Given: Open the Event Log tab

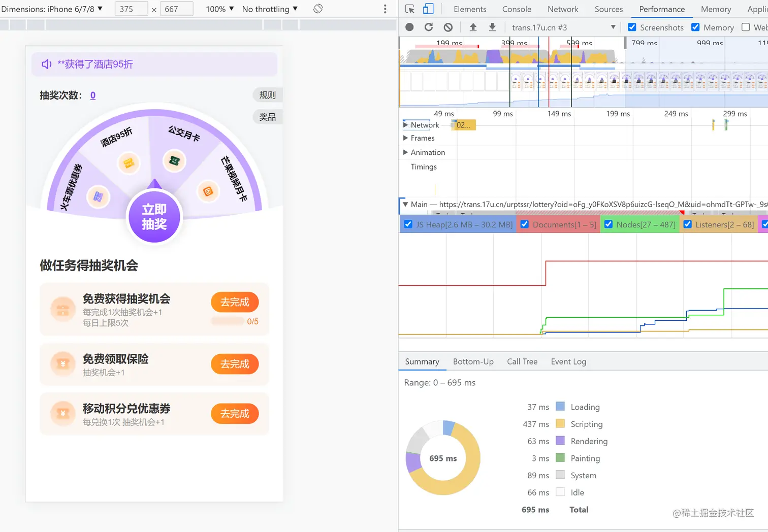Looking at the screenshot, I should tap(568, 361).
